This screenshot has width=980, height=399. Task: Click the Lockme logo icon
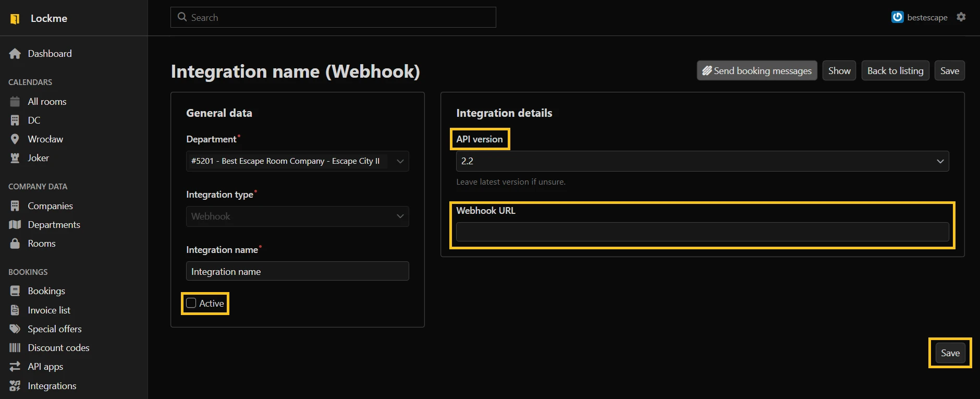tap(15, 19)
